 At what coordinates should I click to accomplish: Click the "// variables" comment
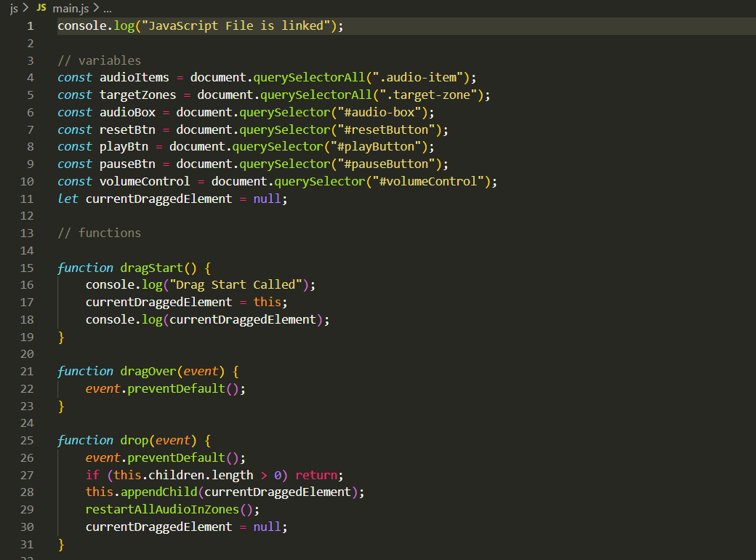pyautogui.click(x=100, y=60)
